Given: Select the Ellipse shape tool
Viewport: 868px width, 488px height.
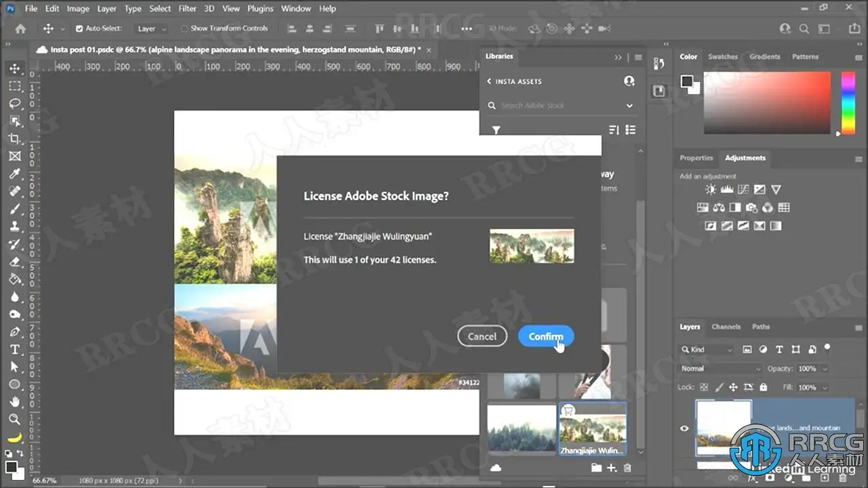Looking at the screenshot, I should (14, 384).
